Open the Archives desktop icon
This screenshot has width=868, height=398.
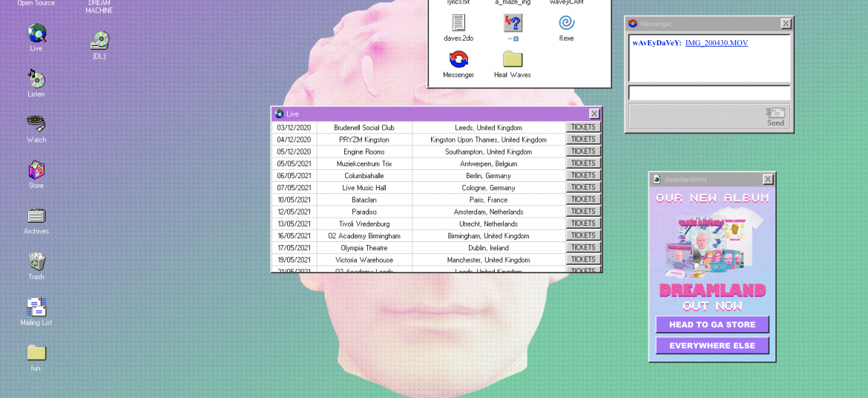pos(36,216)
